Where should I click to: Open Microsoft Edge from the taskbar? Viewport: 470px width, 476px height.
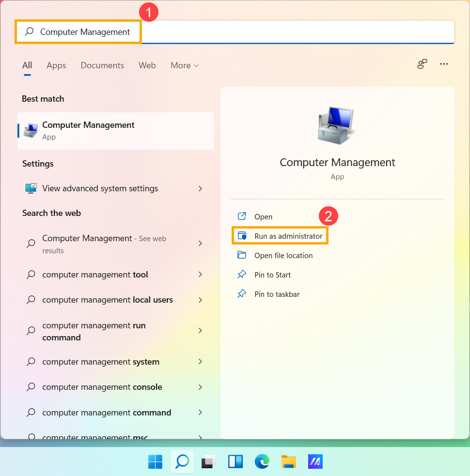tap(262, 462)
